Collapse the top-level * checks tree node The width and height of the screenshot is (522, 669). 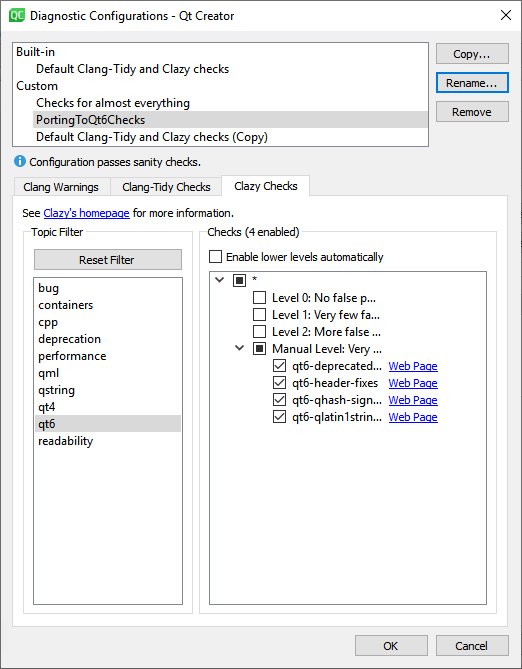tap(220, 280)
